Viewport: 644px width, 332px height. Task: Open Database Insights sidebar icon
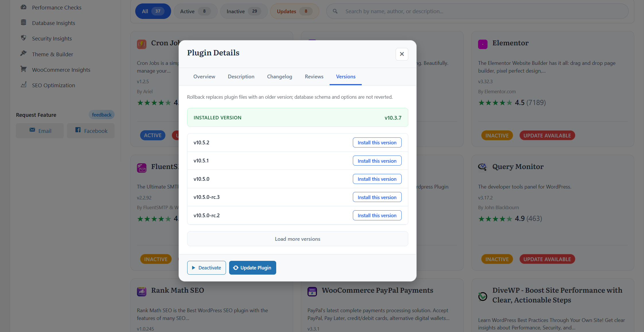pyautogui.click(x=24, y=22)
